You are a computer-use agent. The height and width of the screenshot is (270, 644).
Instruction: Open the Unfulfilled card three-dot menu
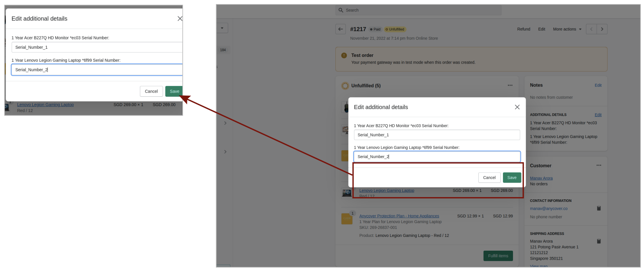[x=510, y=85]
